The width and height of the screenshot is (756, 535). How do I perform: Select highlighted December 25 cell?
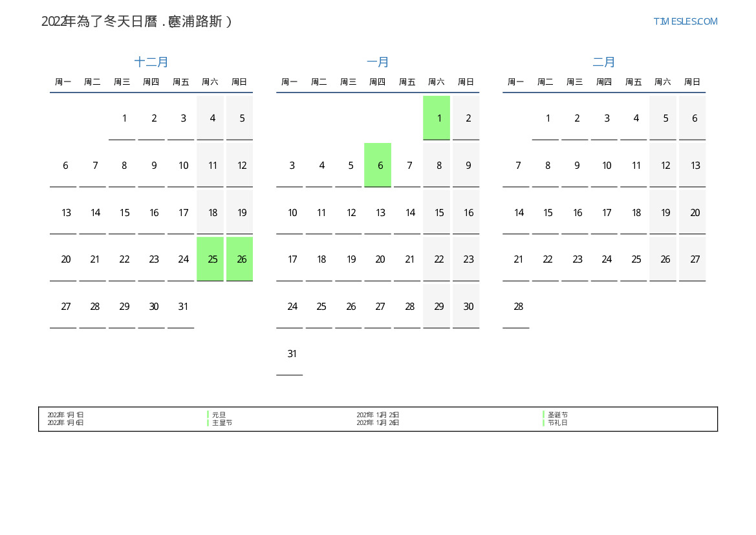[x=210, y=259]
